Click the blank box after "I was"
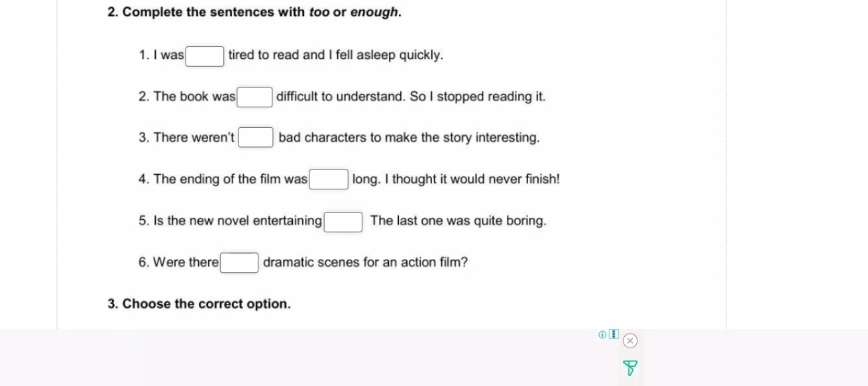868x386 pixels. [x=205, y=56]
